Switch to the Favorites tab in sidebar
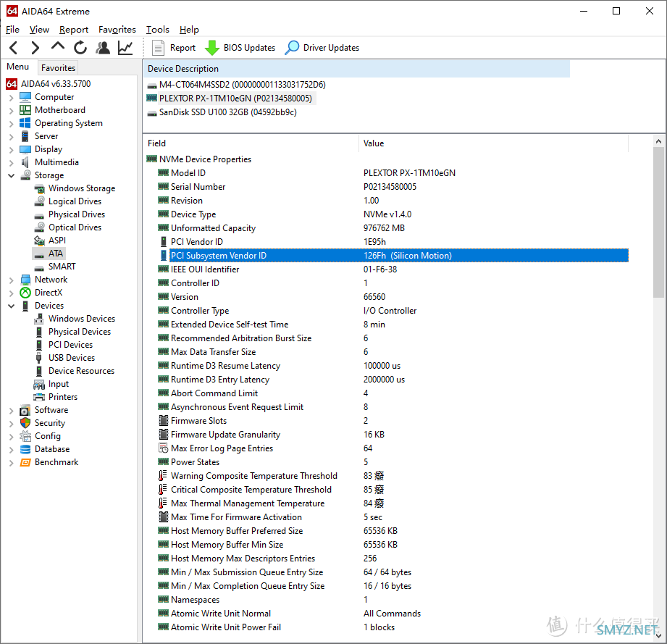667x644 pixels. [x=58, y=67]
